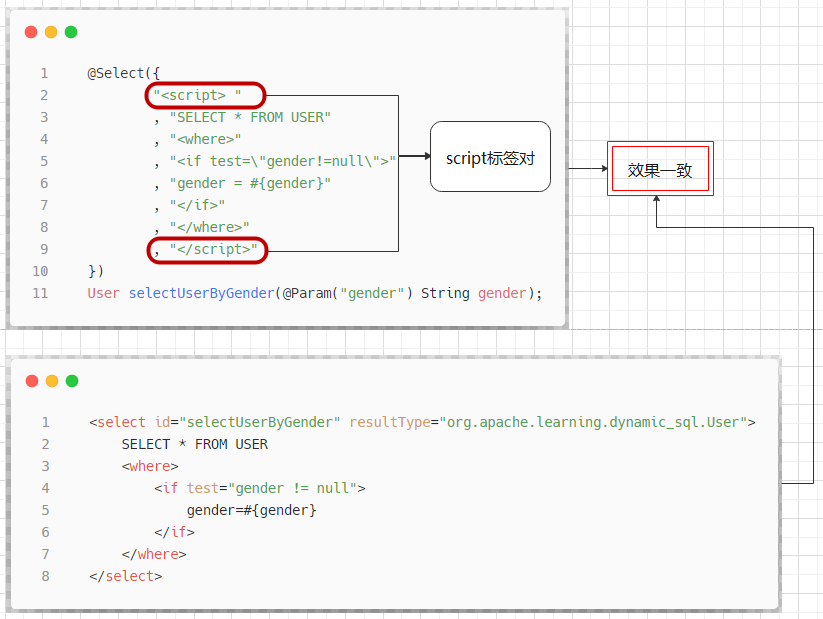
Task: Select the circled "<script>" annotation
Action: click(x=203, y=94)
